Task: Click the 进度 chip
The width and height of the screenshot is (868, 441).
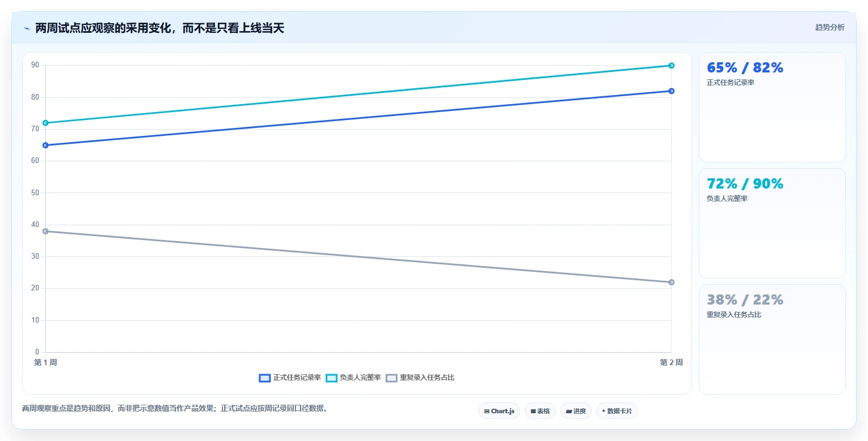Action: (576, 411)
